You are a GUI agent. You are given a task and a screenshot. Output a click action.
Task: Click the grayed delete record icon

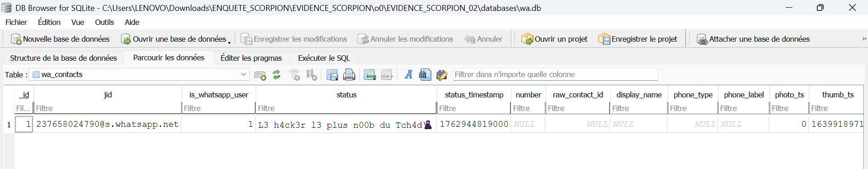pos(386,75)
